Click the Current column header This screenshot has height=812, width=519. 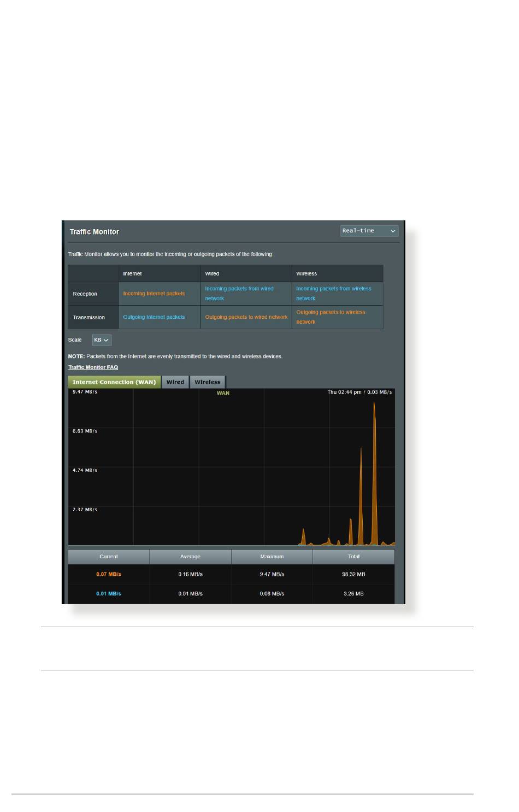click(x=109, y=557)
